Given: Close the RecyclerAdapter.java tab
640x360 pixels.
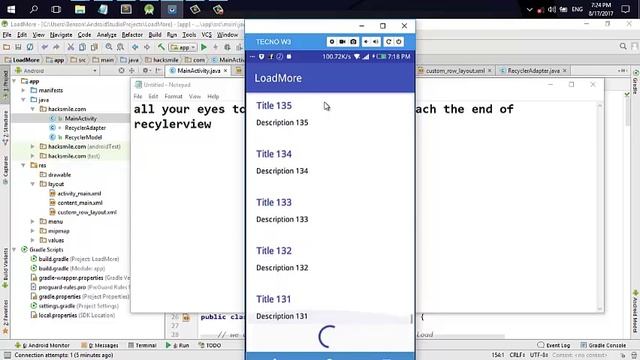Looking at the screenshot, I should [x=565, y=71].
